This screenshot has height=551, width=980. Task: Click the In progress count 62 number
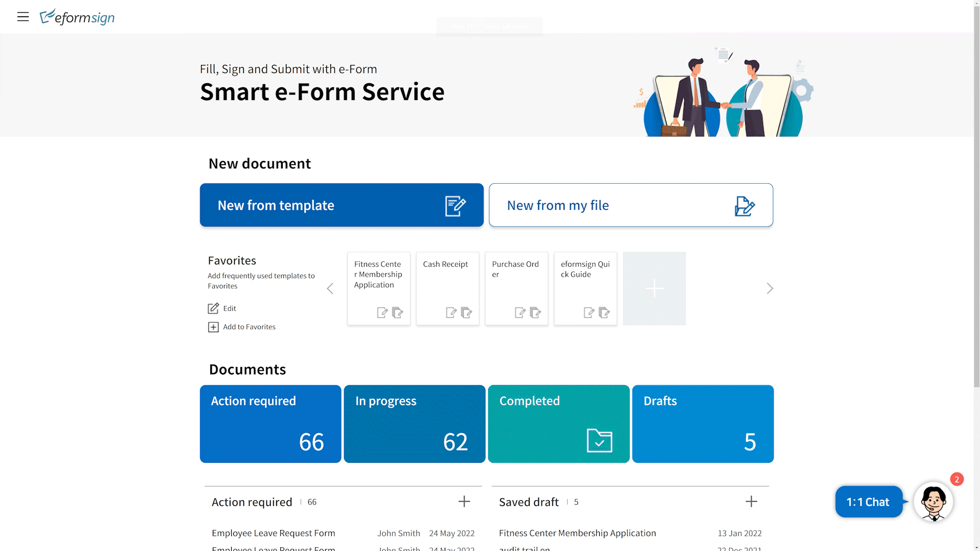coord(455,442)
